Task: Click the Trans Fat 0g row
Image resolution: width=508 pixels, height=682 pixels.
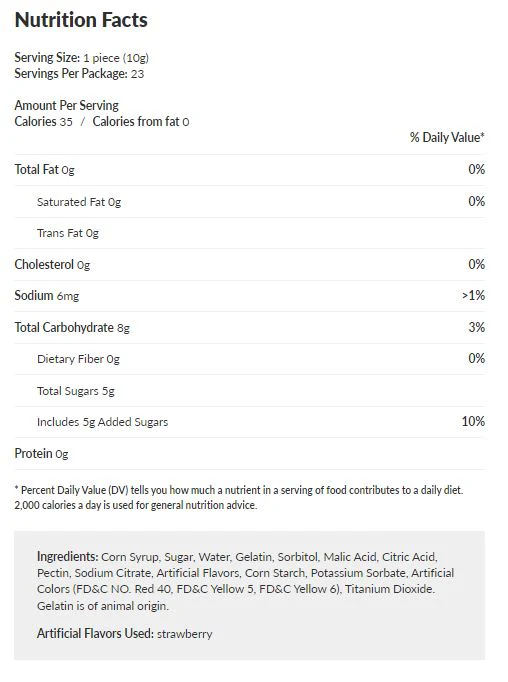Action: tap(249, 233)
